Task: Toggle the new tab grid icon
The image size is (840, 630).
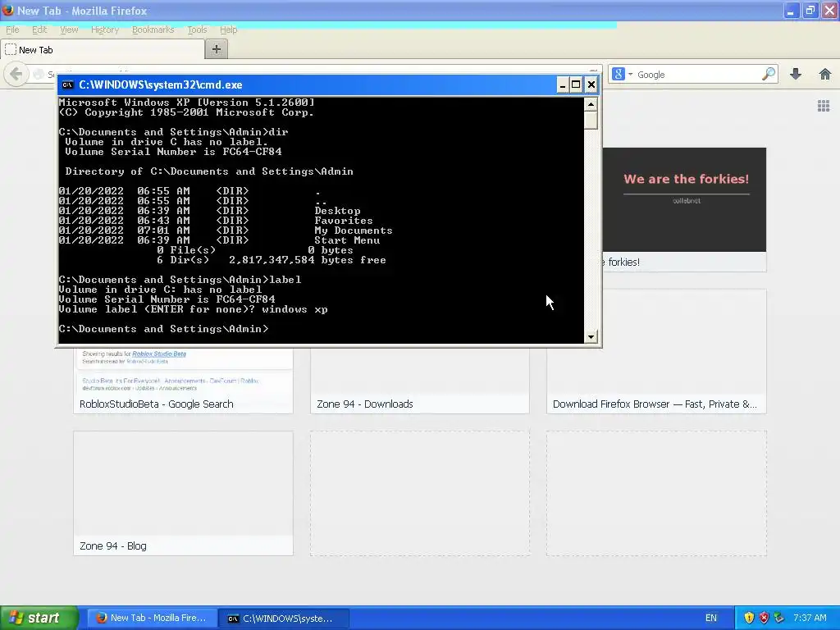Action: coord(824,106)
